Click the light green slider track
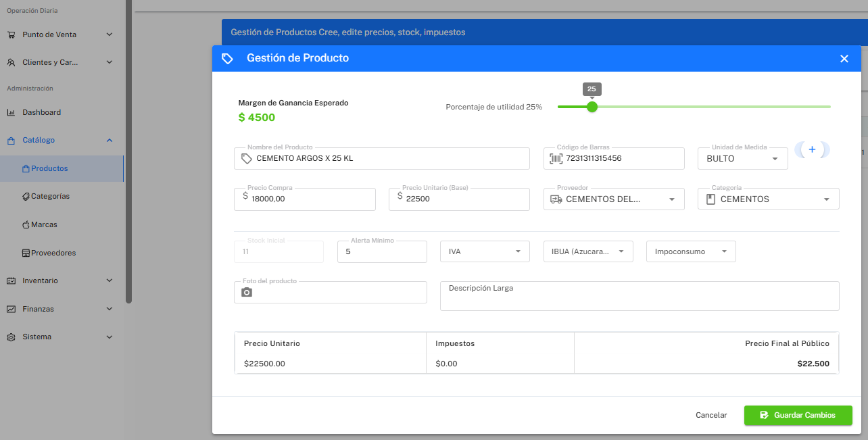 [x=714, y=107]
